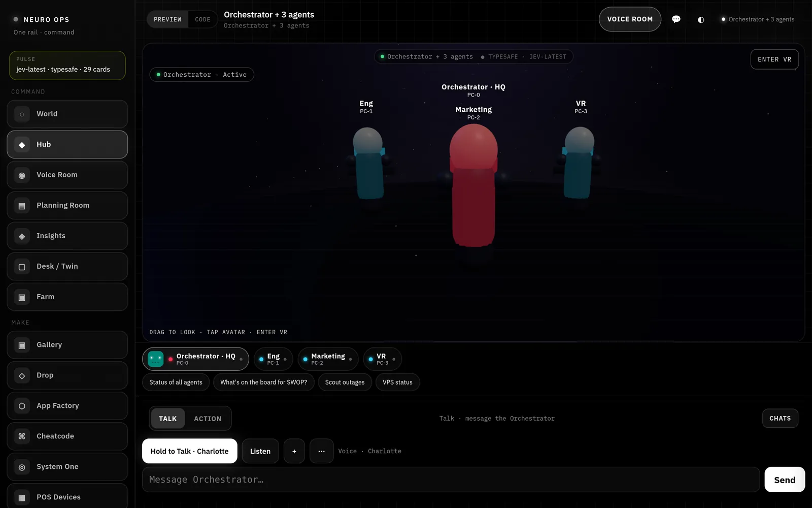Switch to the Preview tab

167,19
